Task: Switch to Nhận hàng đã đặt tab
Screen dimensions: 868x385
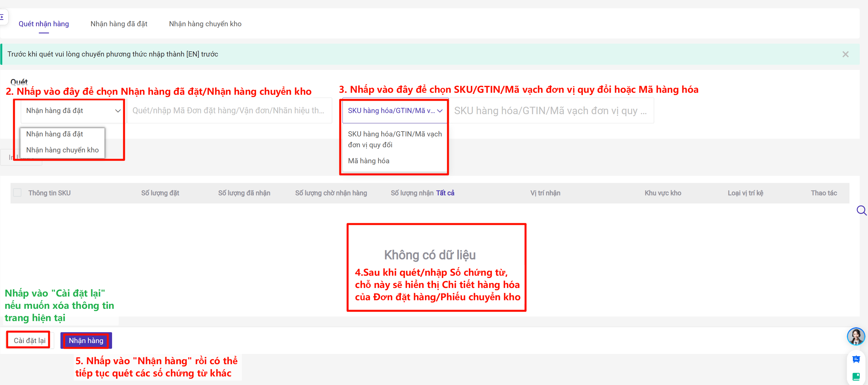Action: pos(119,24)
